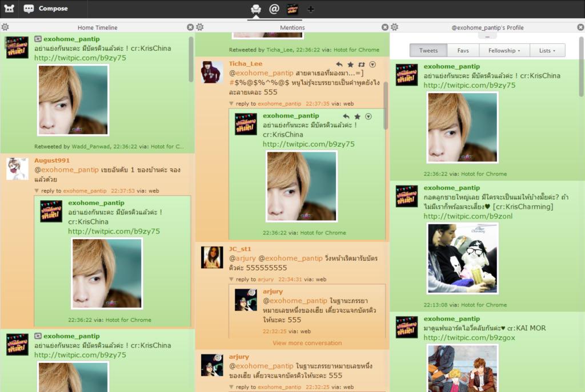Screen dimensions: 585x392
Task: Click the Hotot app logo icon
Action: (x=9, y=8)
